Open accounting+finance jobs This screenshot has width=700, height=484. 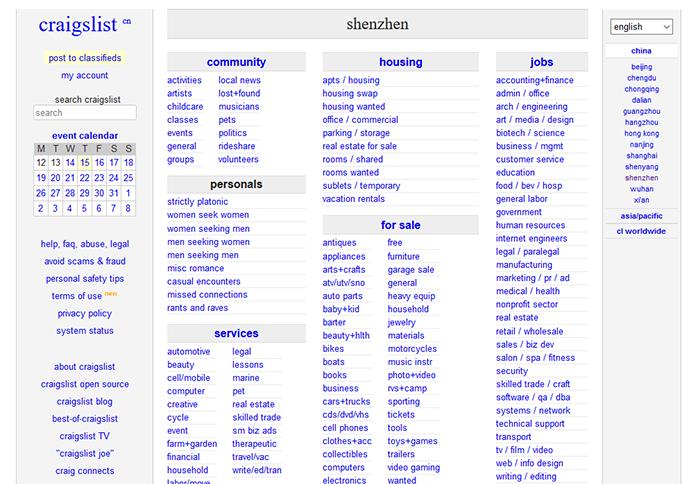(535, 80)
